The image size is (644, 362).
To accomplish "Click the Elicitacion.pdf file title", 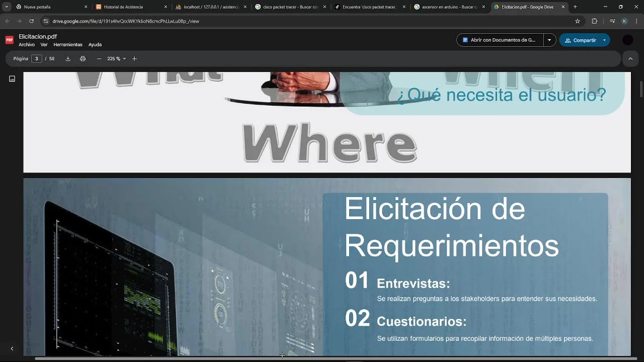I will (x=38, y=37).
